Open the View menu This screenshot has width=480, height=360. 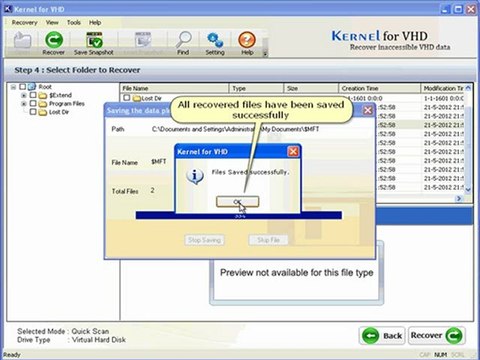(x=52, y=22)
